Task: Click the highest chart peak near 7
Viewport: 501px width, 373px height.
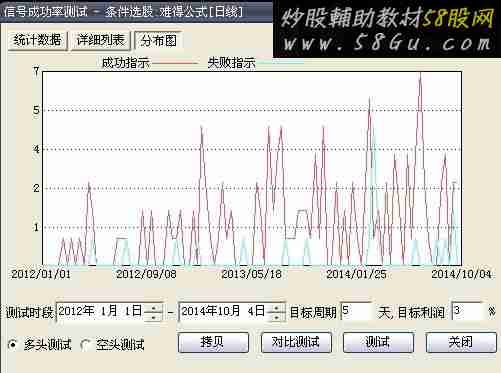Action: point(420,74)
